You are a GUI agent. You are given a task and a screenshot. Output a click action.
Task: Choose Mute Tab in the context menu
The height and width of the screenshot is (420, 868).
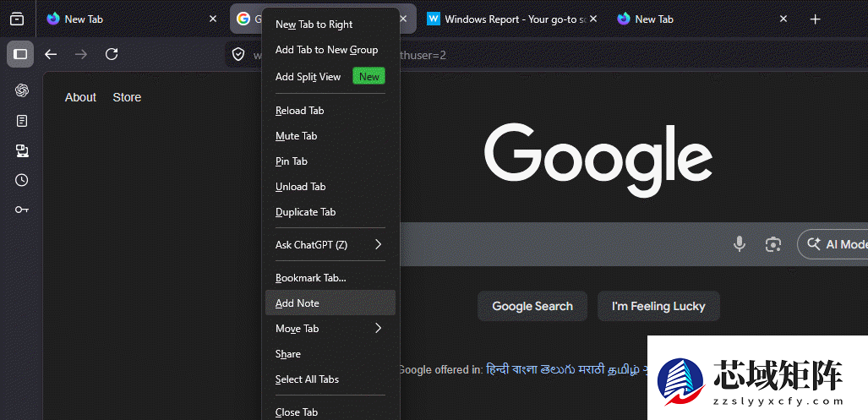click(x=297, y=136)
